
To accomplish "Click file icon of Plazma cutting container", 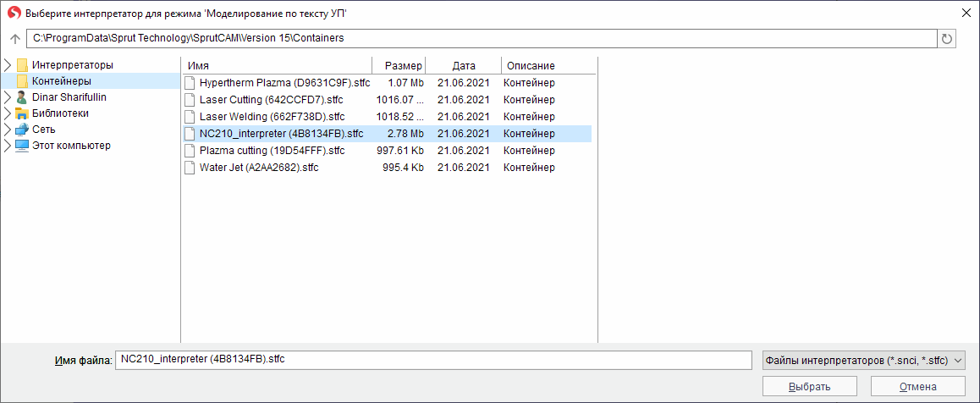I will point(190,152).
